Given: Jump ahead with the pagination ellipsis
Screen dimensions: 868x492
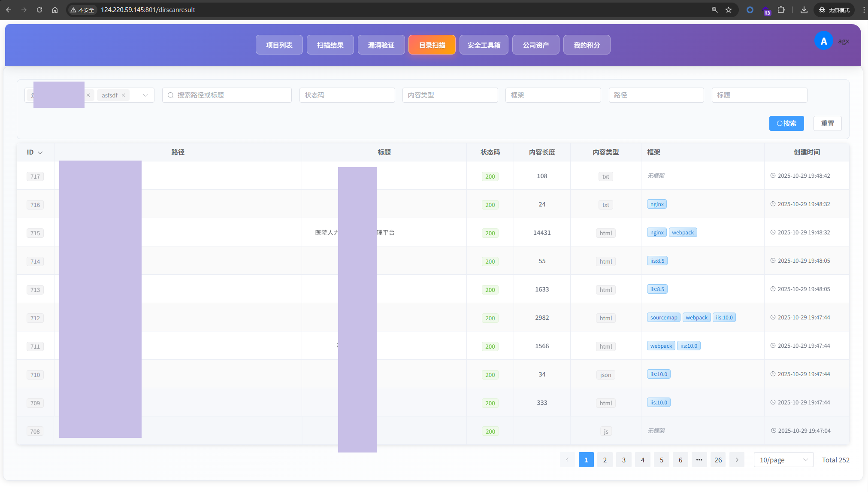Looking at the screenshot, I should click(x=699, y=460).
